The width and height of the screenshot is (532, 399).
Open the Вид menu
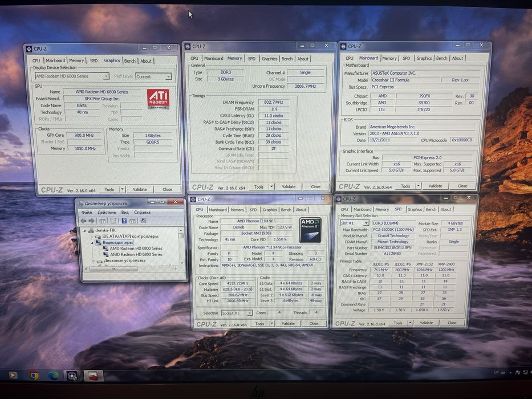125,213
